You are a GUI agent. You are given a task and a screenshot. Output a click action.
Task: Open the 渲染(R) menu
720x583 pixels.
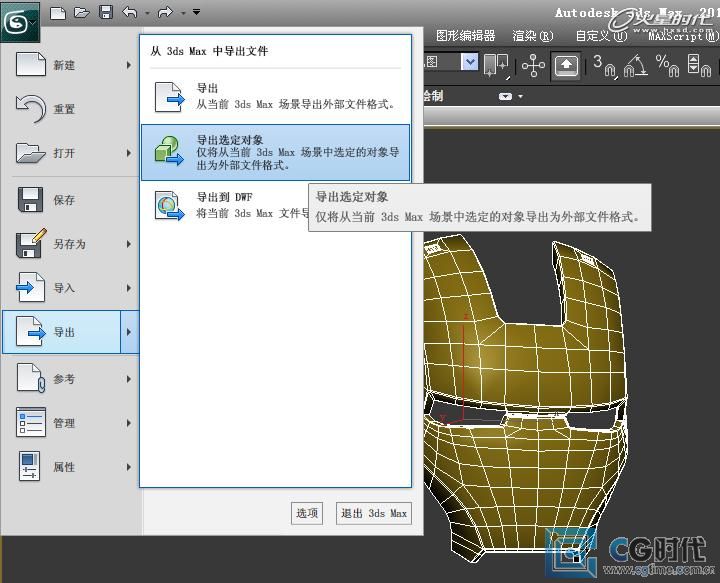click(x=533, y=36)
